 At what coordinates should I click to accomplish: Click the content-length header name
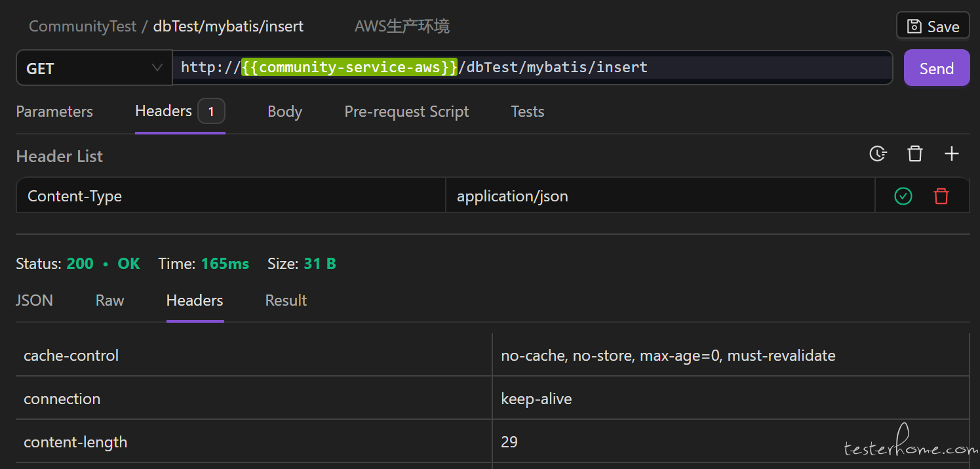(x=75, y=442)
